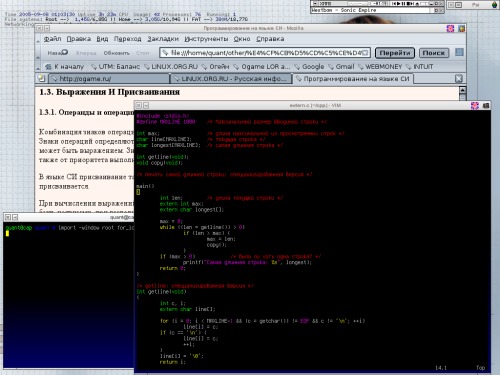Reload page with Обновить button

coord(116,53)
